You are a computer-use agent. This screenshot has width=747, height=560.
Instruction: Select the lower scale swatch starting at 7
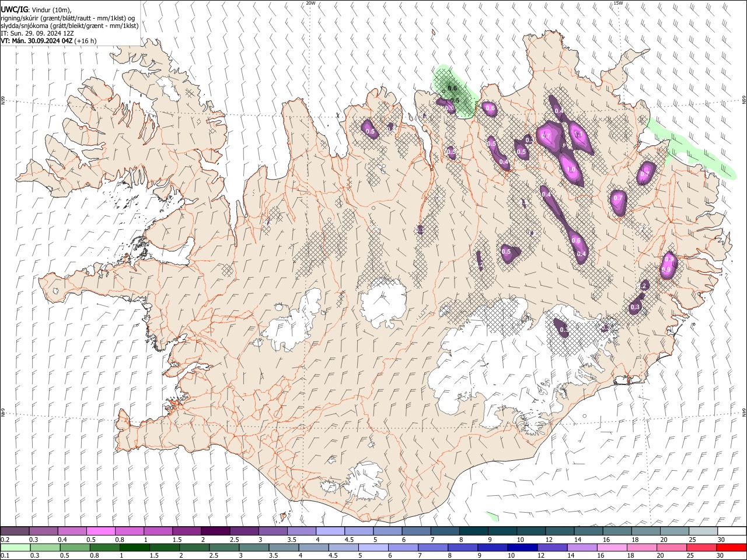(433, 547)
